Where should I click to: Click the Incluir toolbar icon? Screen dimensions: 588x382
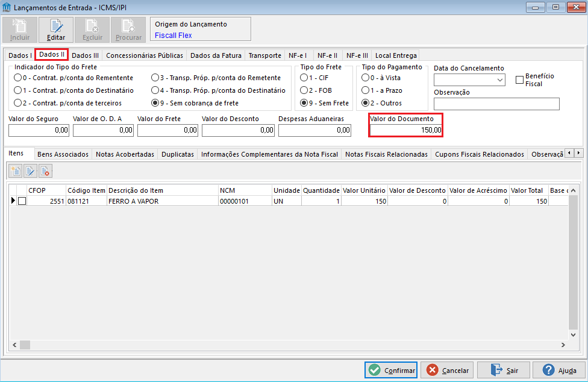coord(20,30)
